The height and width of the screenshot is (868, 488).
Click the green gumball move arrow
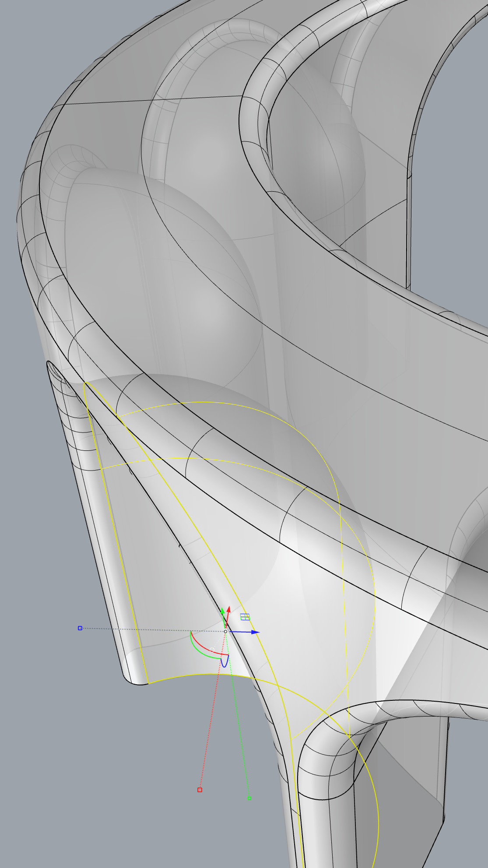click(222, 610)
